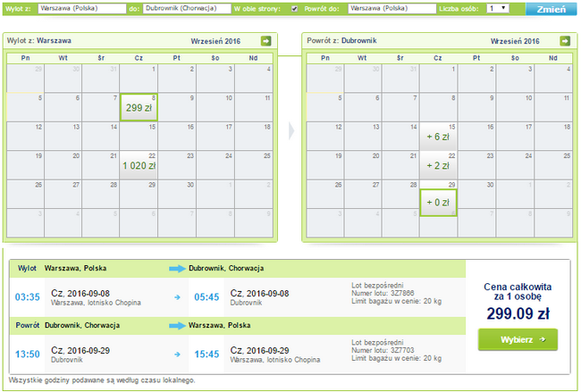Select September 8 departure for 299 zł

139,107
